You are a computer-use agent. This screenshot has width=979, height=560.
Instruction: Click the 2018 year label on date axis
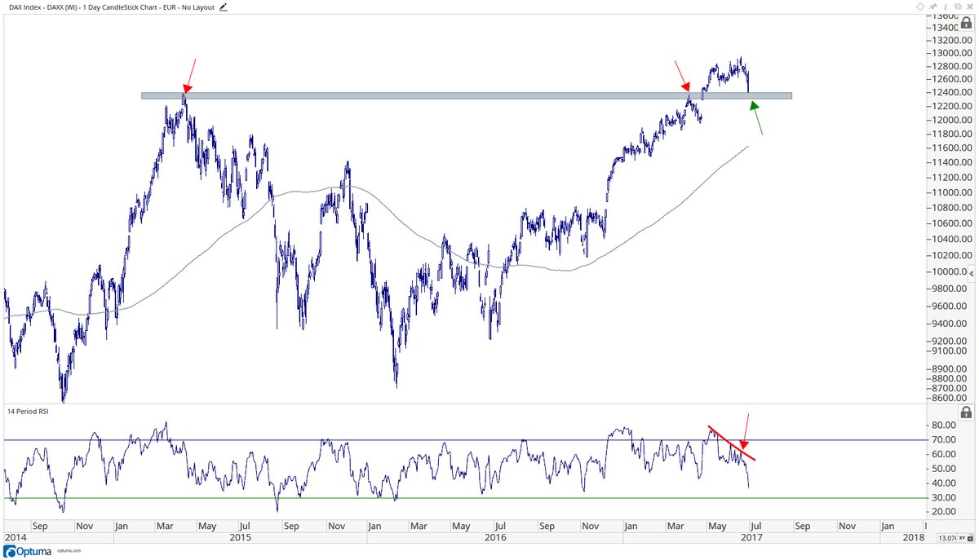[914, 537]
